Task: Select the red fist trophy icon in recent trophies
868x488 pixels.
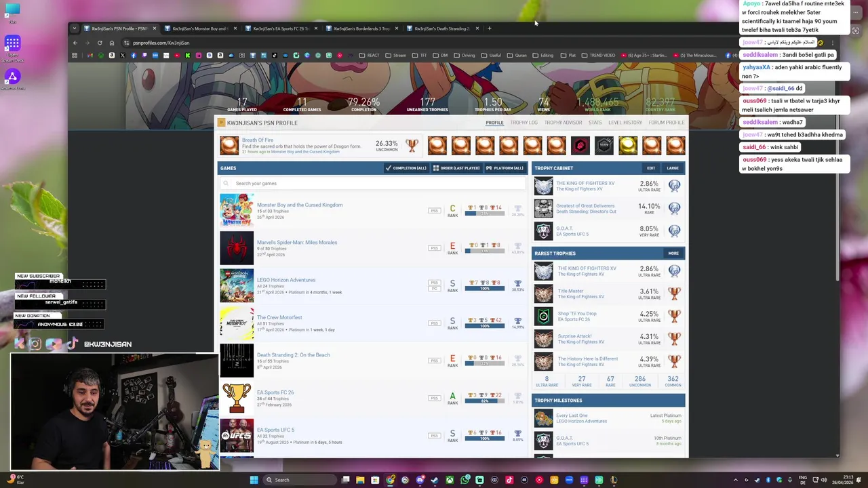Action: click(580, 146)
